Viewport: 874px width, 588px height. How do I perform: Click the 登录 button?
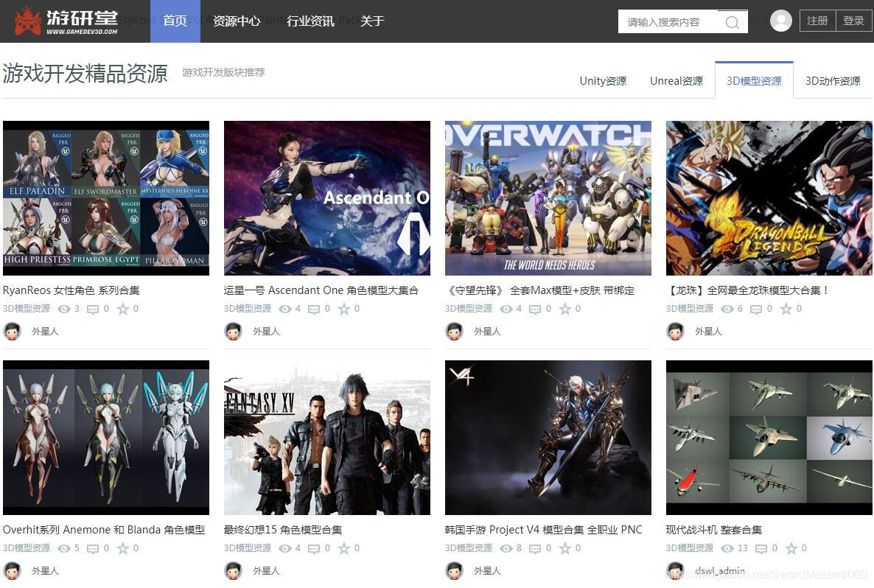(x=853, y=21)
